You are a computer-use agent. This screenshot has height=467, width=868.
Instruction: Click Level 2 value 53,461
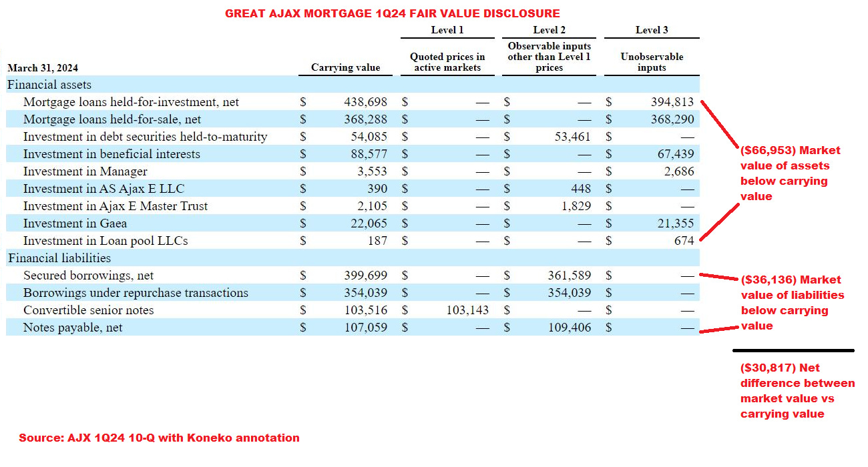click(574, 137)
